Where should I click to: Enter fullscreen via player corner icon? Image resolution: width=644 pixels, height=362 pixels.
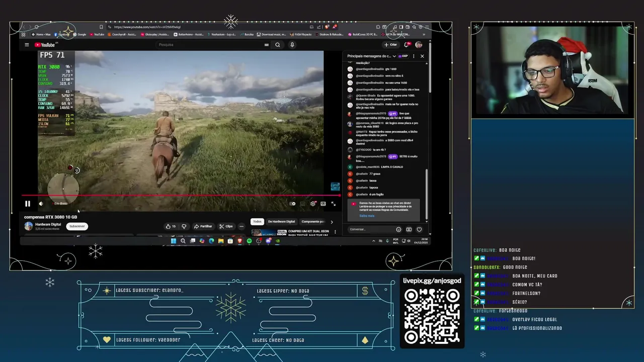coord(333,204)
